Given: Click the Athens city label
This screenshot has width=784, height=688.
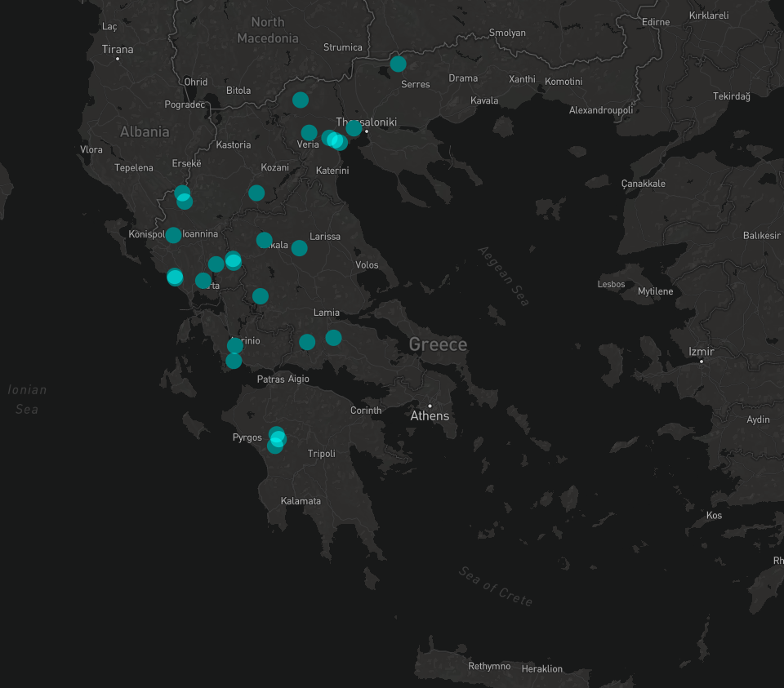Looking at the screenshot, I should [430, 416].
